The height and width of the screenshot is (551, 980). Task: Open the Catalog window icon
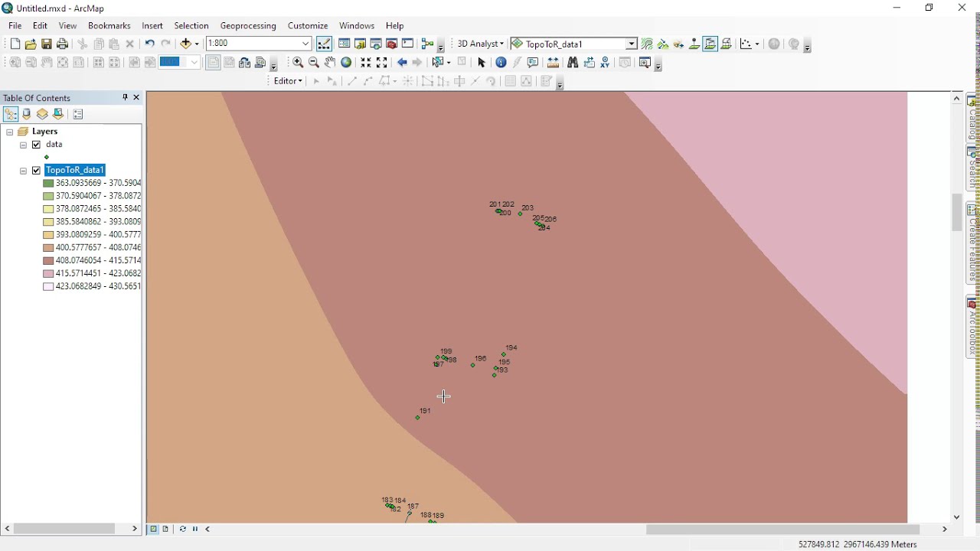360,44
